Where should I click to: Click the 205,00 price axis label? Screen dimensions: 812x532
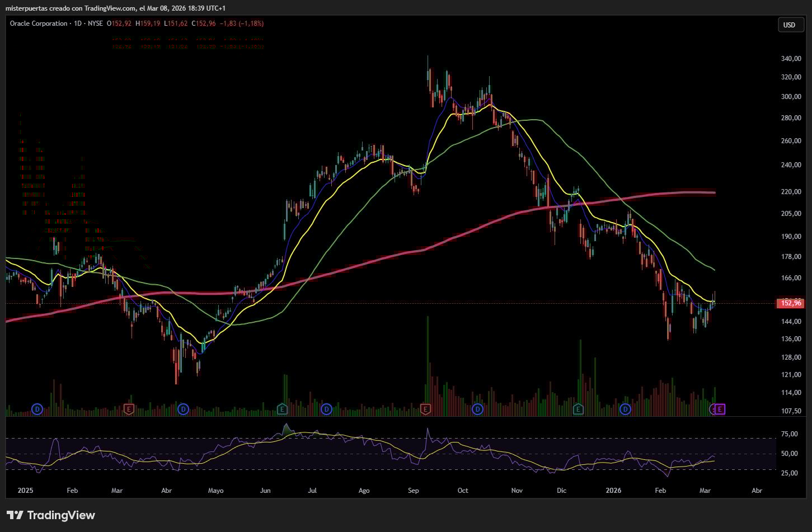[791, 214]
